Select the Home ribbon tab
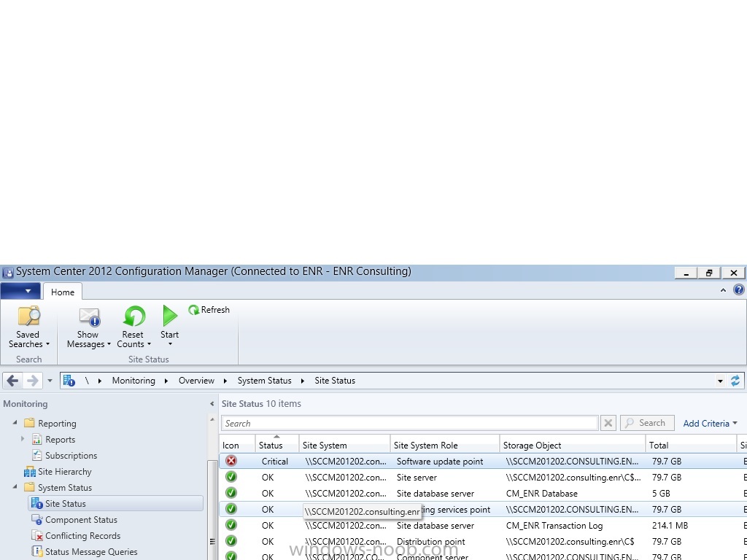 coord(63,292)
